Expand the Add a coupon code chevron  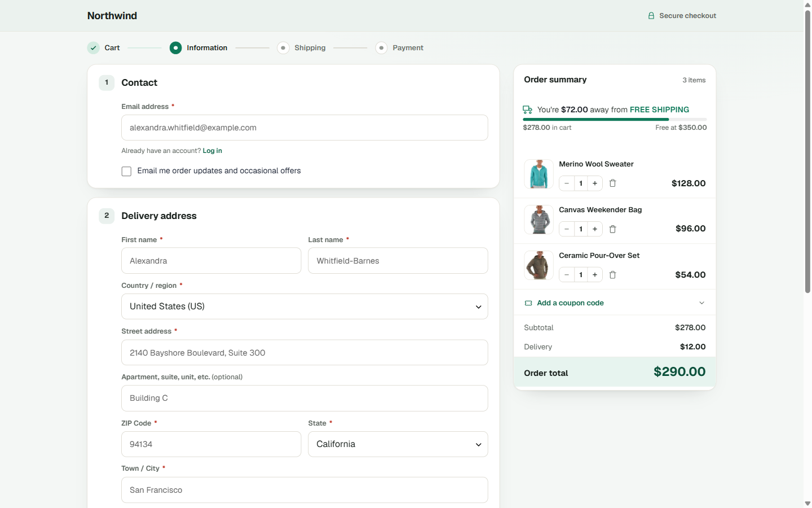(702, 303)
